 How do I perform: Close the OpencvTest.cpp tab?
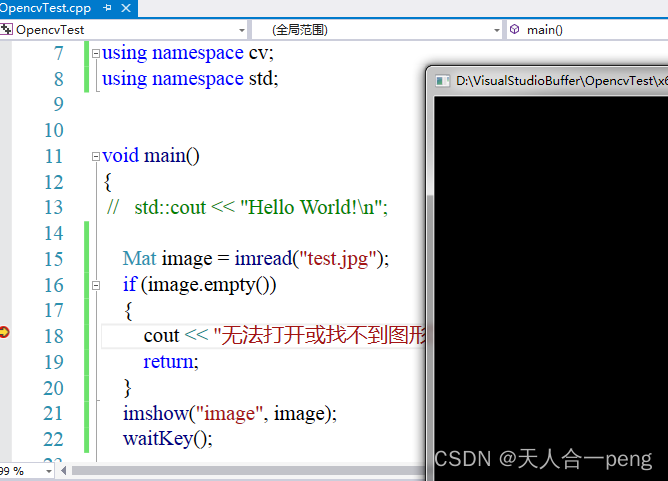click(126, 8)
